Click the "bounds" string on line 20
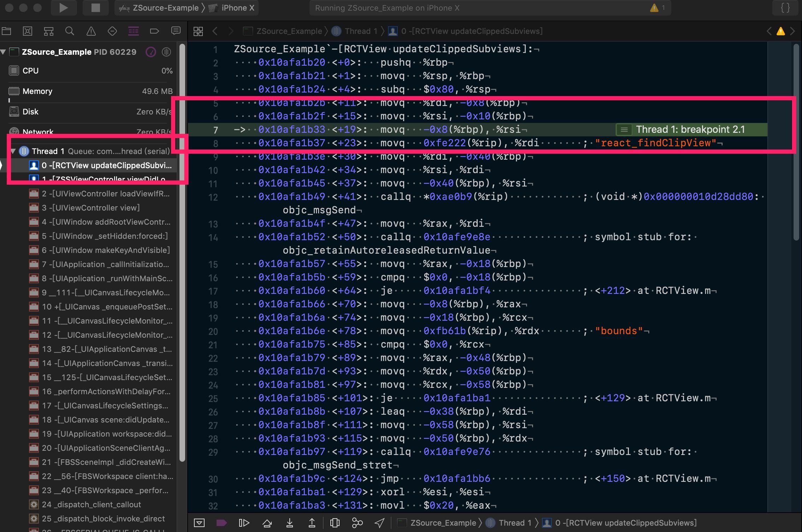Screen dimensions: 802x532 (x=619, y=331)
